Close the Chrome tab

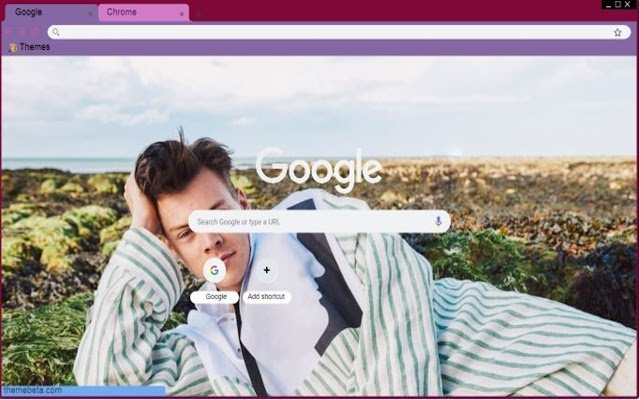tap(182, 14)
